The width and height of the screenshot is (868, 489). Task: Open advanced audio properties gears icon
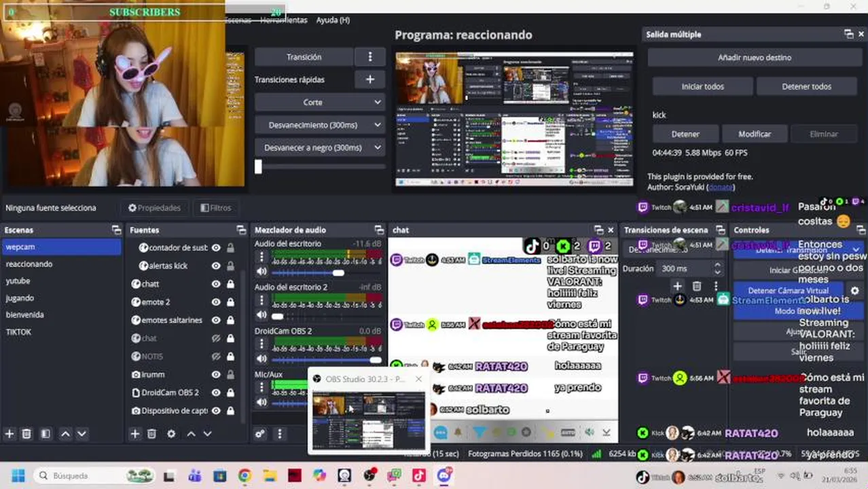(260, 433)
